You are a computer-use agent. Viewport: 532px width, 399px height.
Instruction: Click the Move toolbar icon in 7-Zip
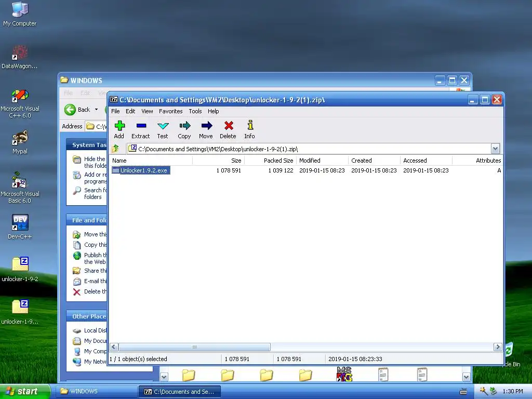click(206, 126)
